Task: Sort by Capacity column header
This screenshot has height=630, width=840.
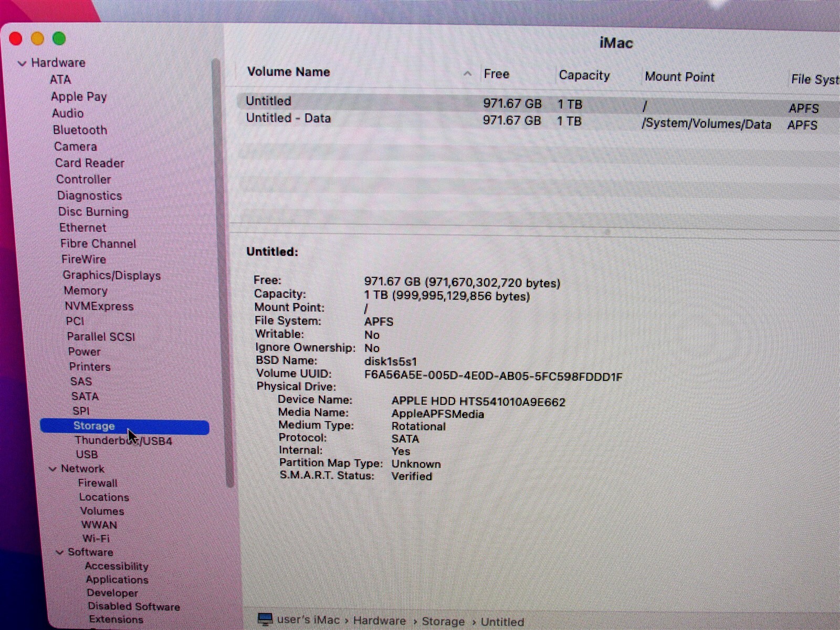Action: [584, 76]
